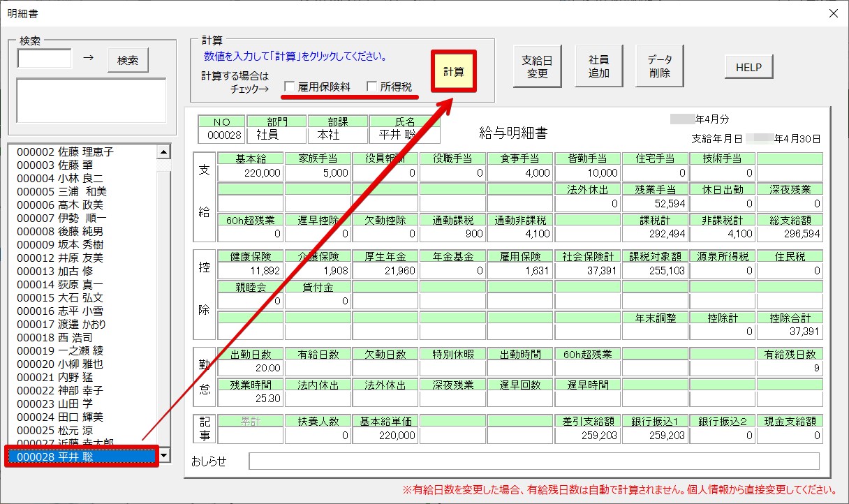Open the 支給日変更 dialog

(537, 67)
